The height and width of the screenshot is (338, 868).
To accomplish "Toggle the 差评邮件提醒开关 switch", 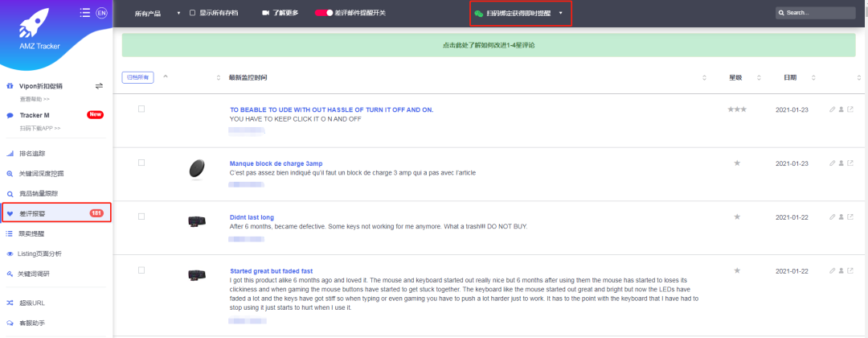I will click(324, 13).
